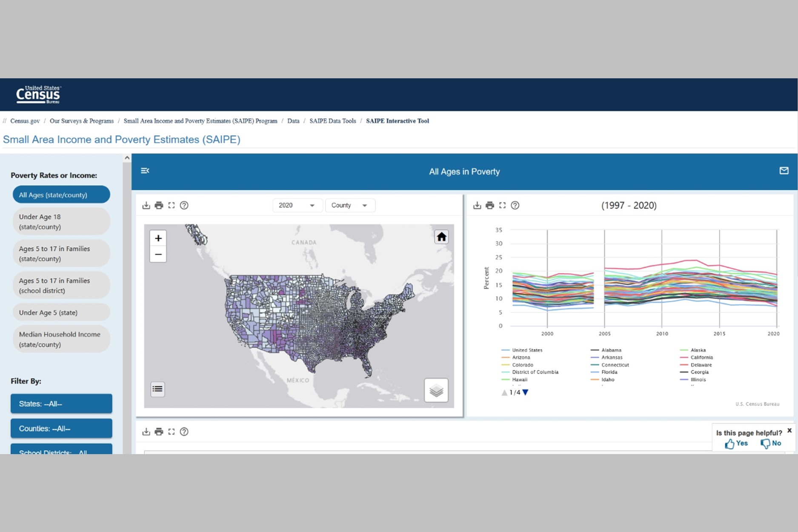Reset map to home extent
The height and width of the screenshot is (532, 798).
pos(441,237)
